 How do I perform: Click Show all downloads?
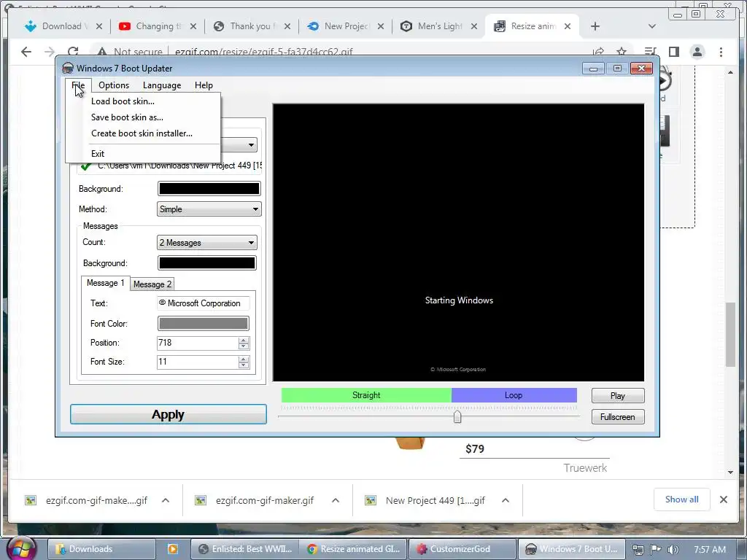(682, 499)
